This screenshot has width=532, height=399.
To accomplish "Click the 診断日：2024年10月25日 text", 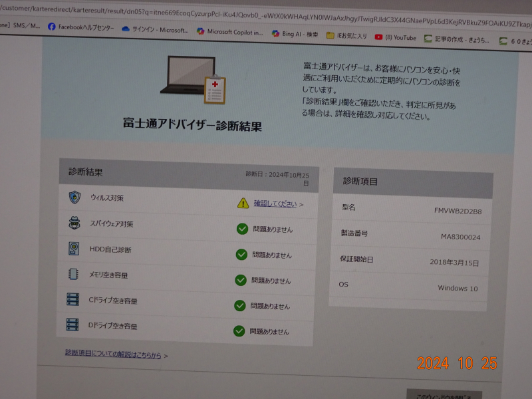I will pos(277,178).
